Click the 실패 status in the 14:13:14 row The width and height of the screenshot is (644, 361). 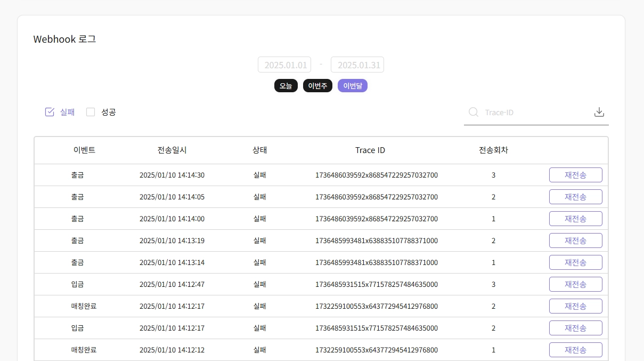pos(260,262)
